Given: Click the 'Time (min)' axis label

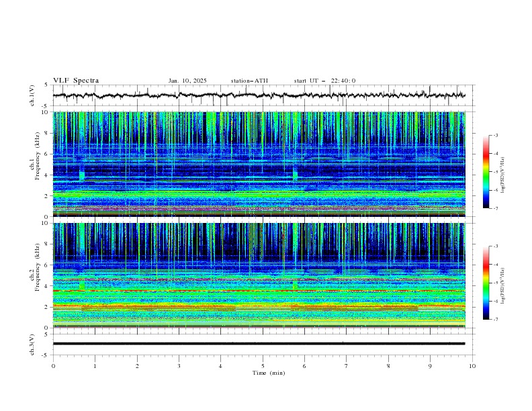Looking at the screenshot, I should 269,373.
